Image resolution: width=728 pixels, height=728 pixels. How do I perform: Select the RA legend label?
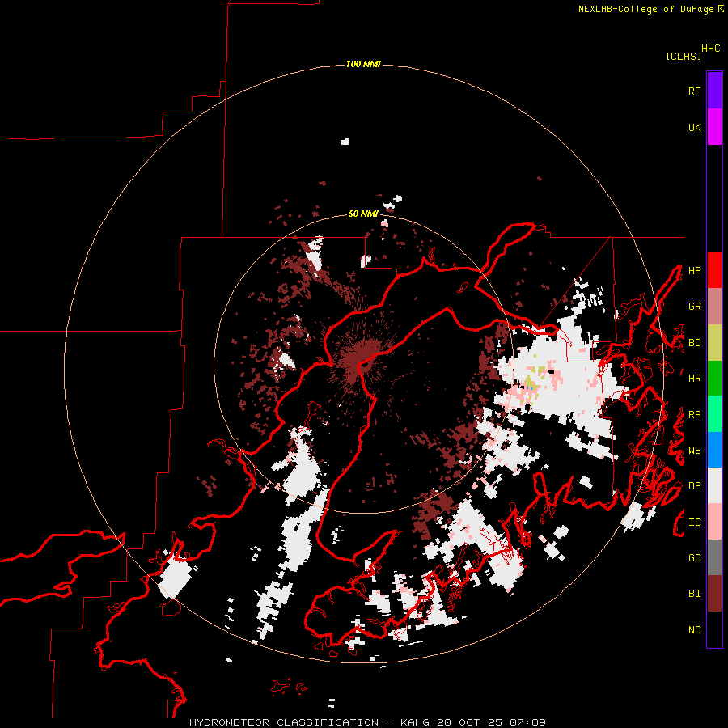tap(694, 415)
